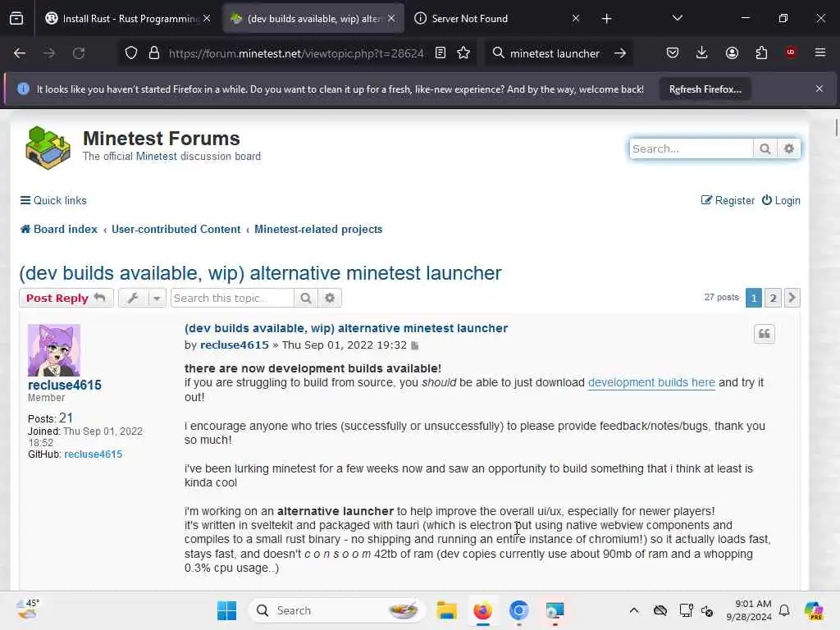Open the site security padlock icon
This screenshot has height=630, width=840.
[x=154, y=53]
